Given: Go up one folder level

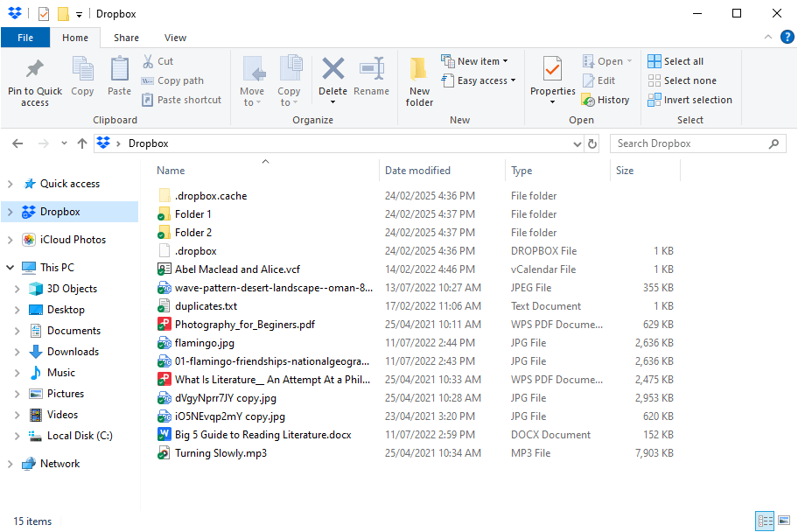Looking at the screenshot, I should click(82, 143).
